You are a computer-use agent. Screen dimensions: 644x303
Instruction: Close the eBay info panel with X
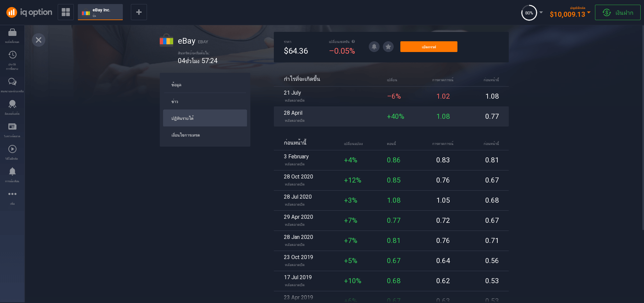pyautogui.click(x=39, y=40)
